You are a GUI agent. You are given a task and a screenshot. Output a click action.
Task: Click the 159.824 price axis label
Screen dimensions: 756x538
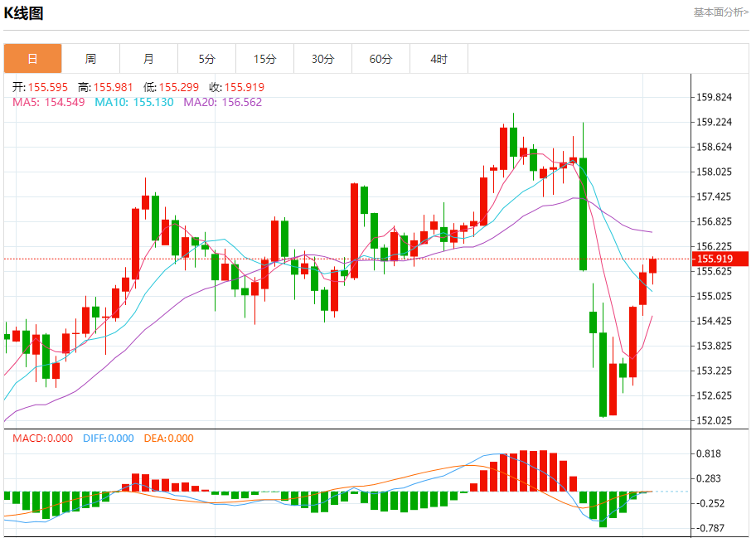[715, 97]
